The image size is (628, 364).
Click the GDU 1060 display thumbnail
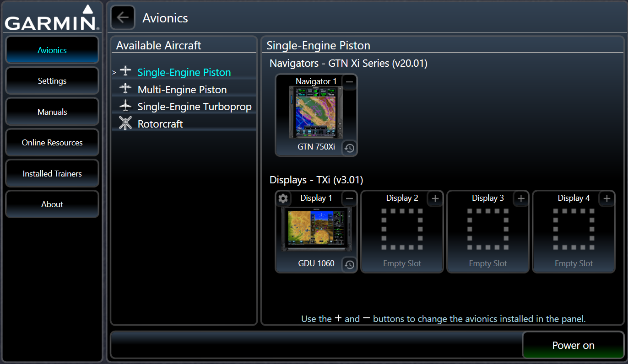coord(316,229)
